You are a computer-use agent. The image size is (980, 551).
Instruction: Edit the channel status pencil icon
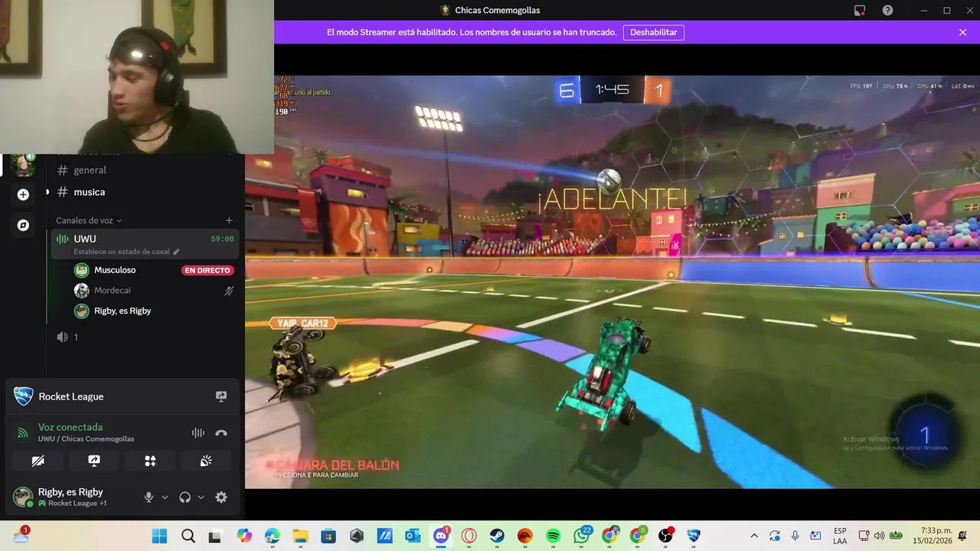tap(176, 252)
